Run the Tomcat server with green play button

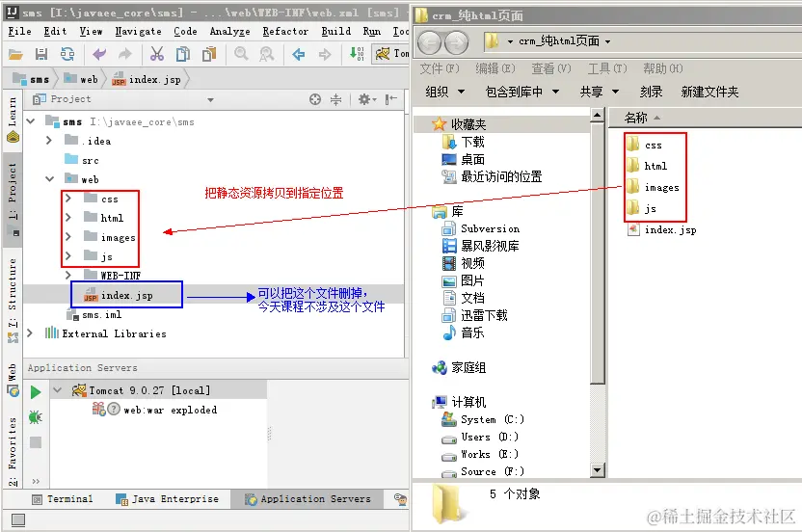[36, 392]
